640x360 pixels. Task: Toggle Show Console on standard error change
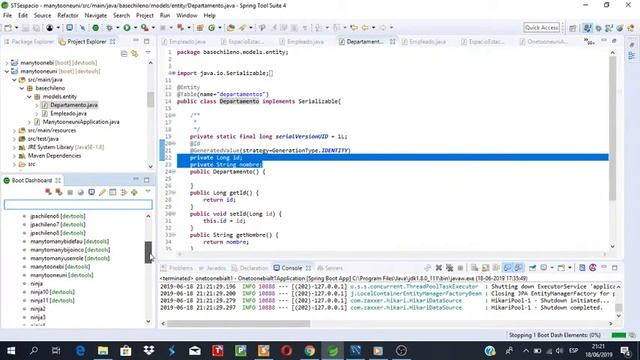click(x=518, y=268)
